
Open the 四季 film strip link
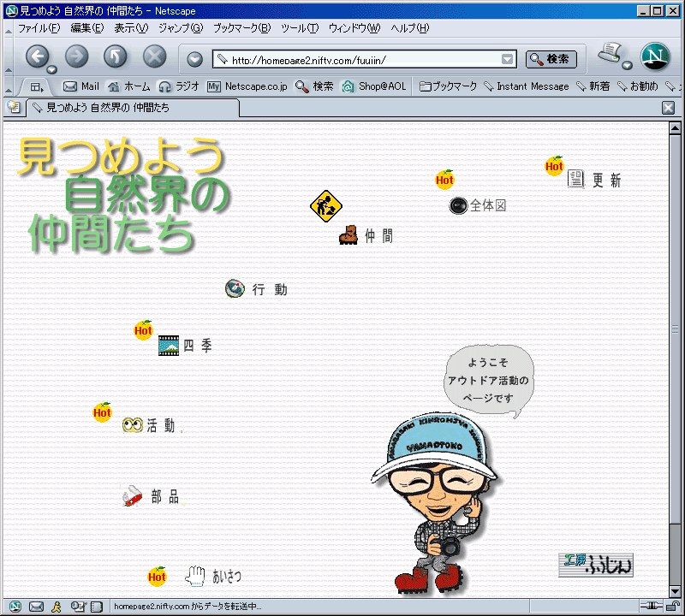(x=185, y=346)
